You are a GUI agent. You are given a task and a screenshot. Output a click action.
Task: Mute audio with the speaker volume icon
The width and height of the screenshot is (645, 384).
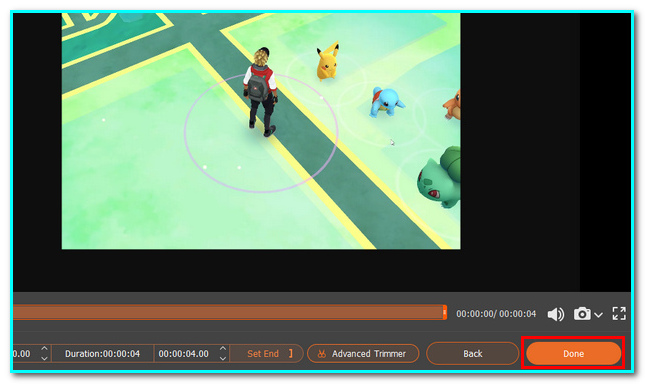tap(556, 314)
